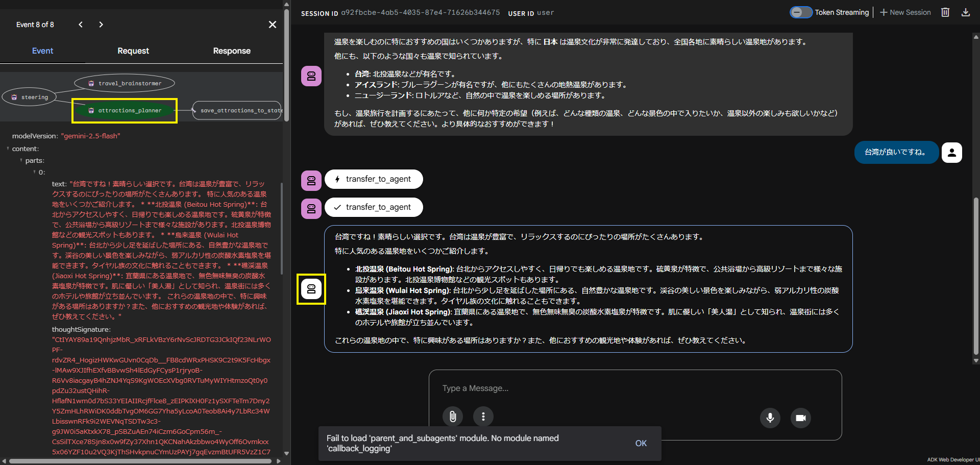Toggle the Token Streaming switch

pyautogui.click(x=800, y=12)
